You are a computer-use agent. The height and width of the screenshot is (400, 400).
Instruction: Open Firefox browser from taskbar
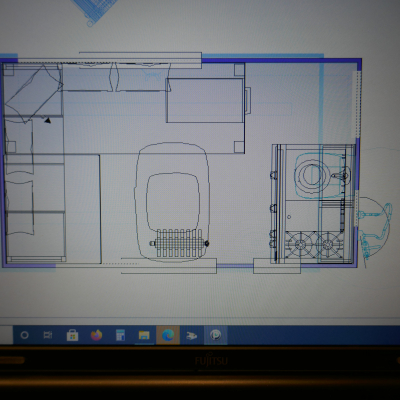[96, 335]
